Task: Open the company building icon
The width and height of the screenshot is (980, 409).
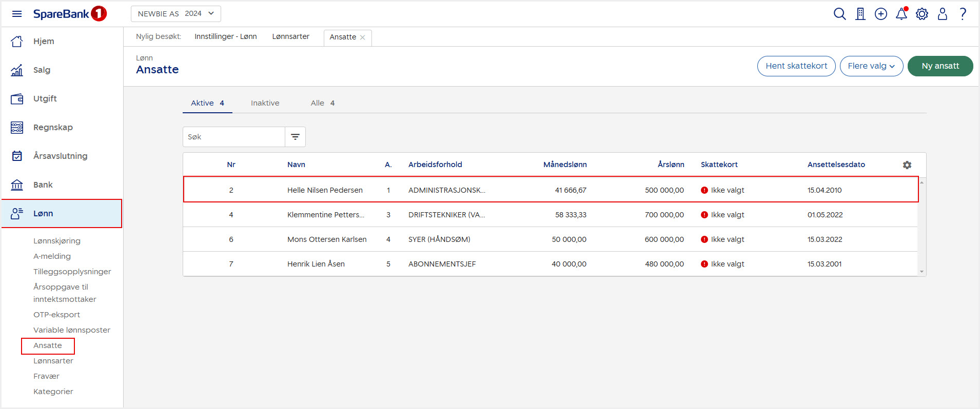Action: click(860, 14)
